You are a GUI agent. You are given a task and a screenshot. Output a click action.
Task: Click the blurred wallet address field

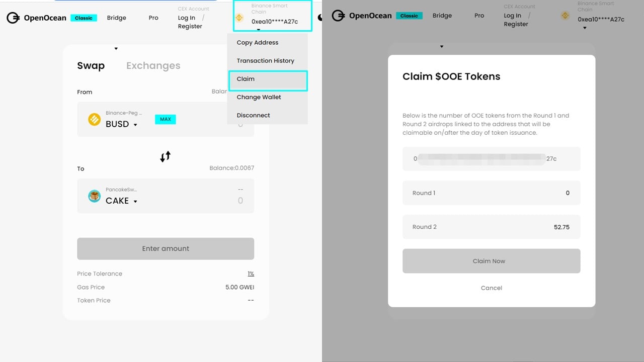(x=492, y=159)
